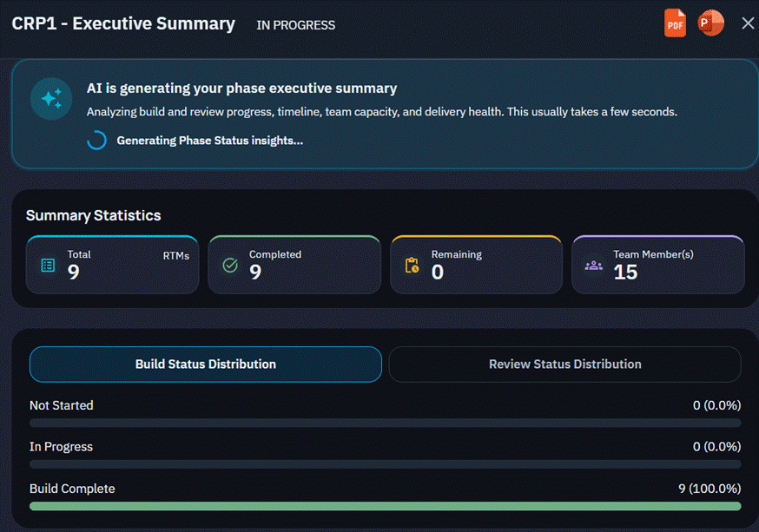759x532 pixels.
Task: Switch to Review Status Distribution tab
Action: pos(564,365)
